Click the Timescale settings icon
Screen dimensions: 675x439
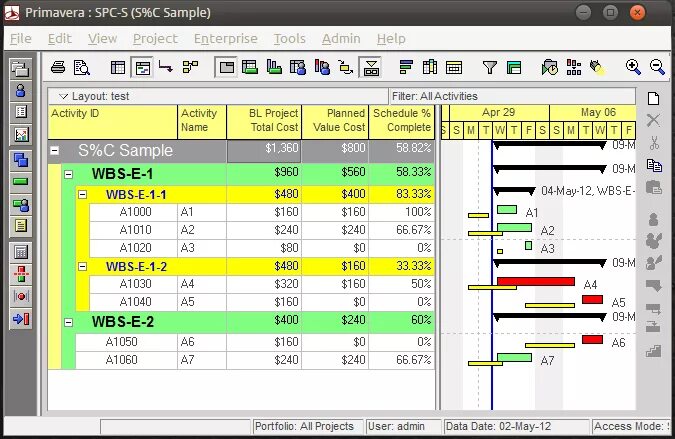click(454, 68)
